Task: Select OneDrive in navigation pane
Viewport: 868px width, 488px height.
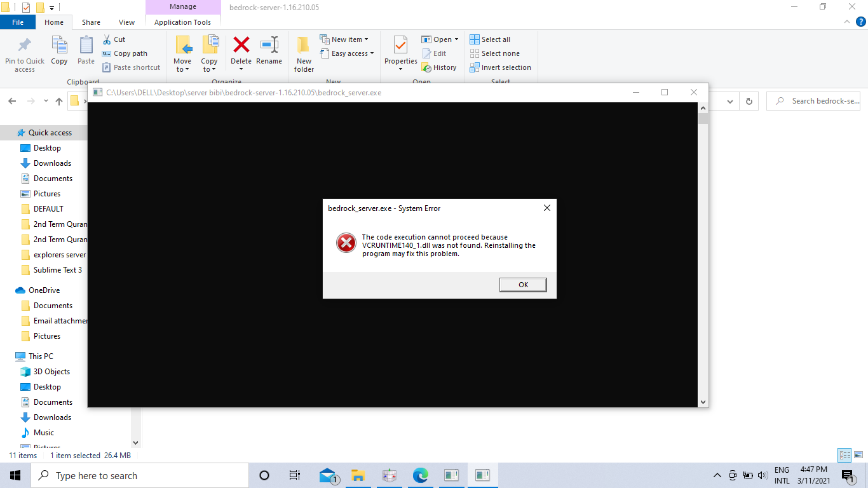Action: (x=44, y=290)
